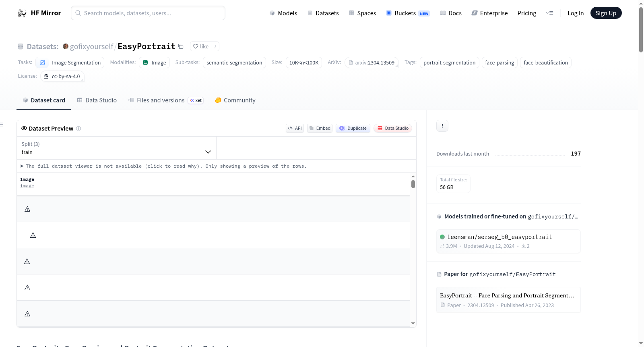This screenshot has width=644, height=347.
Task: Copy dataset name with copy icon
Action: (181, 47)
